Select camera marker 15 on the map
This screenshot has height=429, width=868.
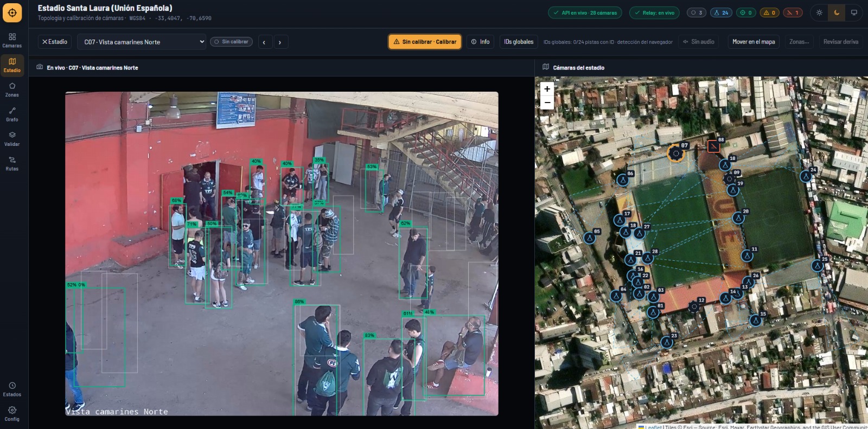tap(756, 321)
